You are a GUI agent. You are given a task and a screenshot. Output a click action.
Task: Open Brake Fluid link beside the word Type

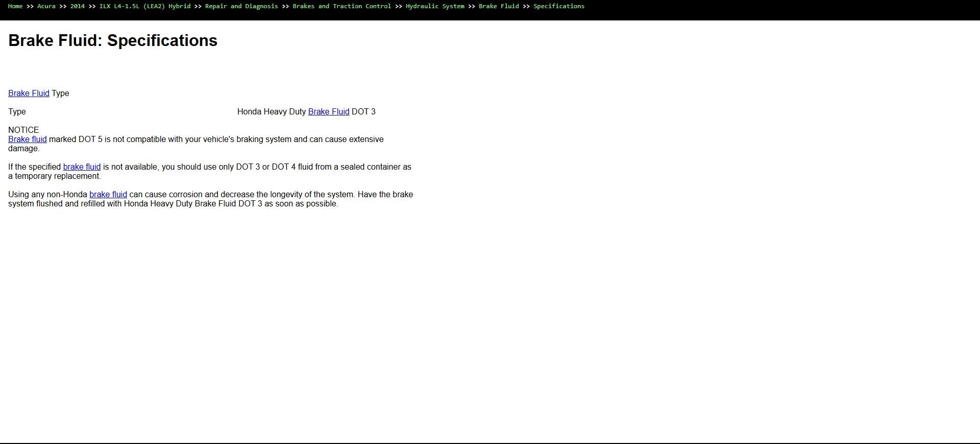pyautogui.click(x=29, y=94)
